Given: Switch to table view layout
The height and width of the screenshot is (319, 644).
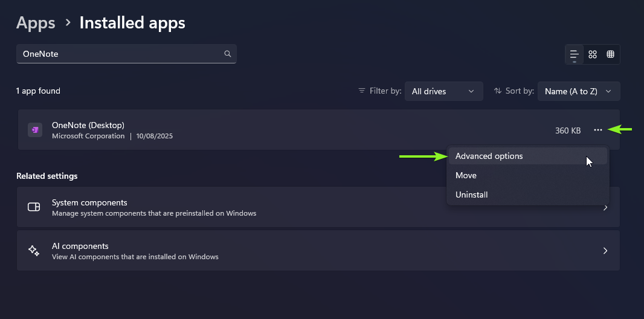Looking at the screenshot, I should 611,54.
